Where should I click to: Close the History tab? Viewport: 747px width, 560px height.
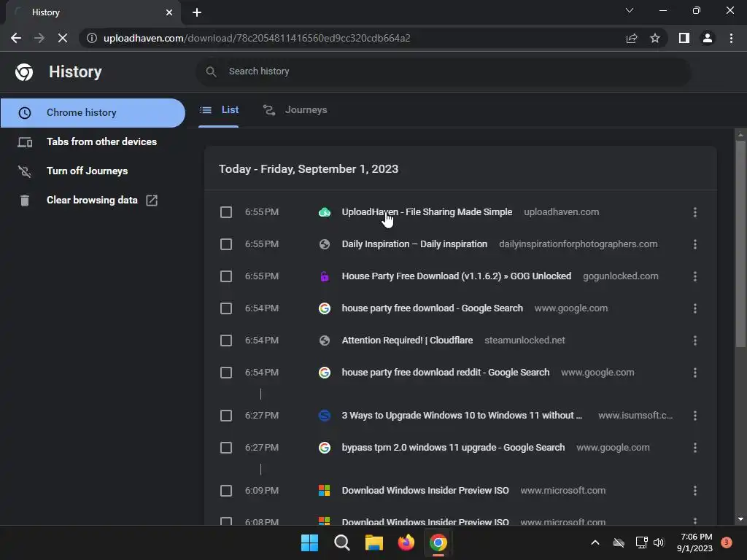coord(169,12)
